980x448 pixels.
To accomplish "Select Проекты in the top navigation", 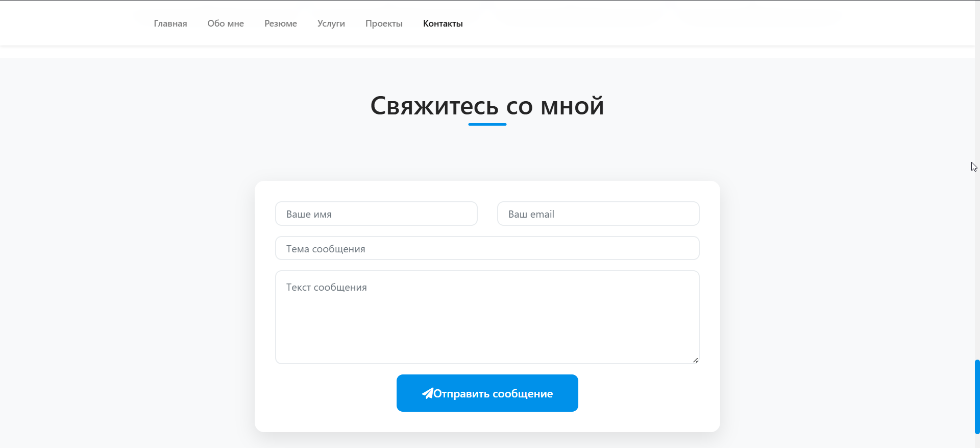I will click(384, 23).
